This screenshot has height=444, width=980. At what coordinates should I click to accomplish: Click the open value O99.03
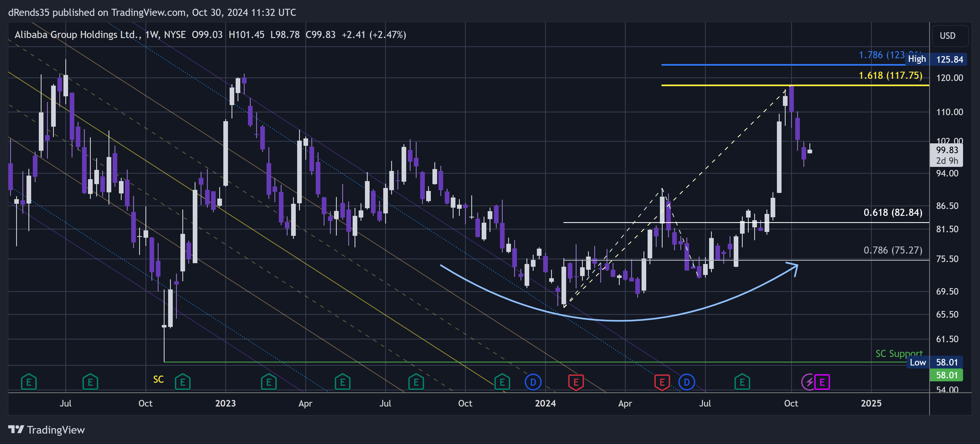tap(207, 35)
